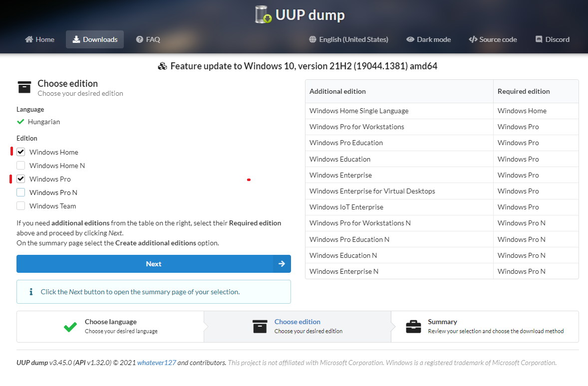Open the Discord navigation link
Viewport: 588px width, 386px height.
point(553,39)
